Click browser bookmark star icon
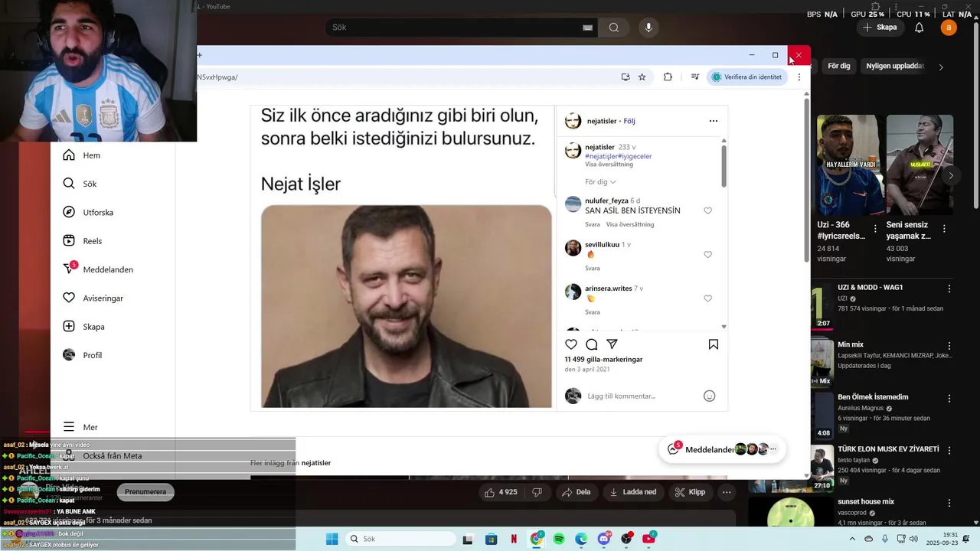 tap(642, 77)
